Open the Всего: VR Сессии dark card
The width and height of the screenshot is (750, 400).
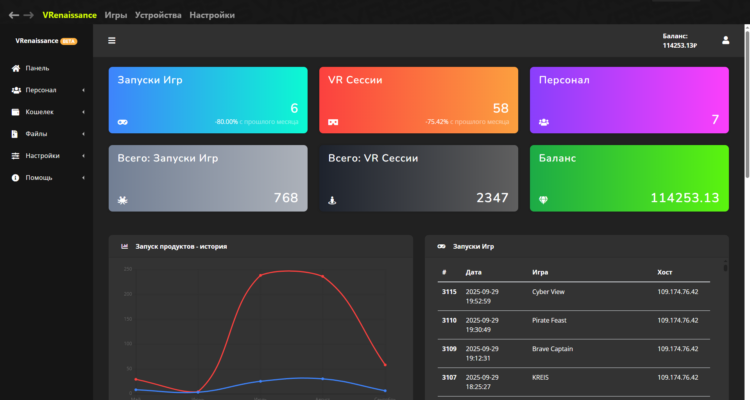(419, 178)
